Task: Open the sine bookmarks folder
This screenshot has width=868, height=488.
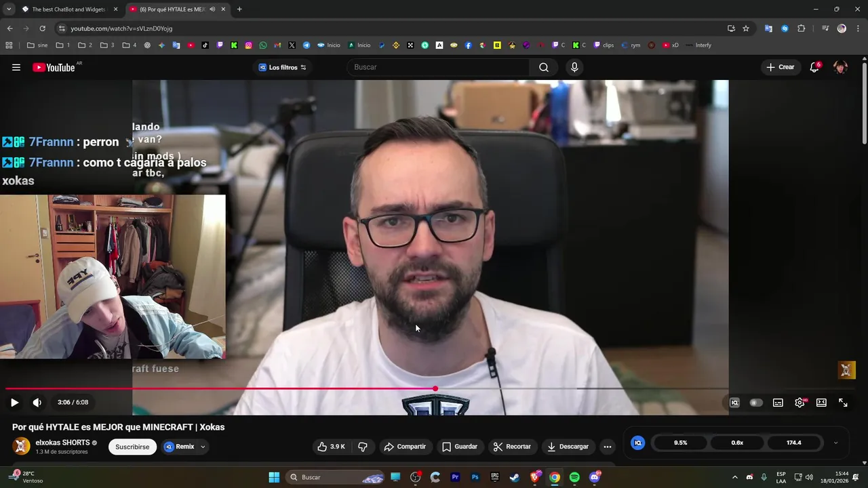Action: [x=37, y=45]
